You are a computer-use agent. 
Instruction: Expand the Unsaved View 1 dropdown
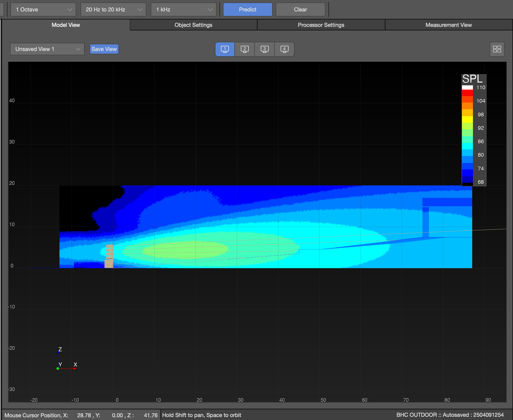[47, 49]
